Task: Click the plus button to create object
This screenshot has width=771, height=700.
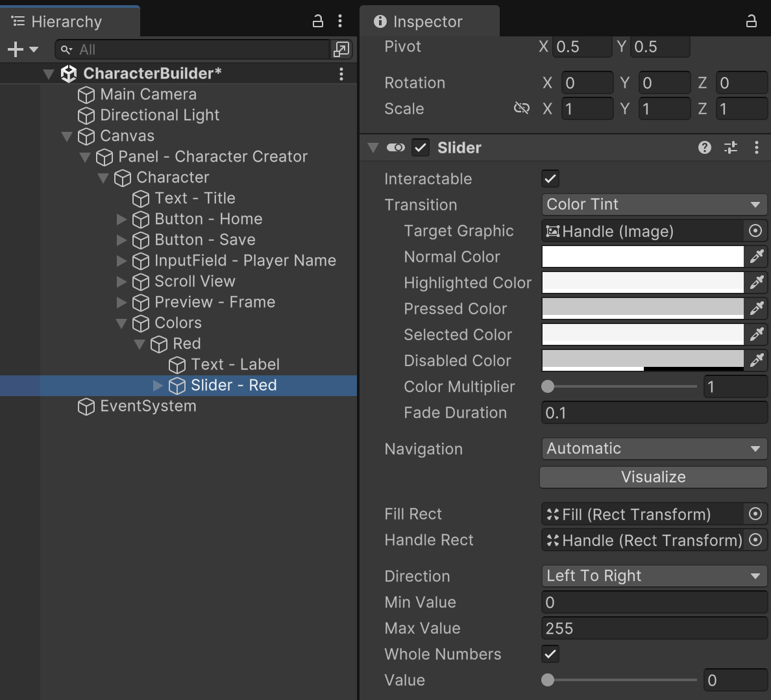Action: click(16, 49)
